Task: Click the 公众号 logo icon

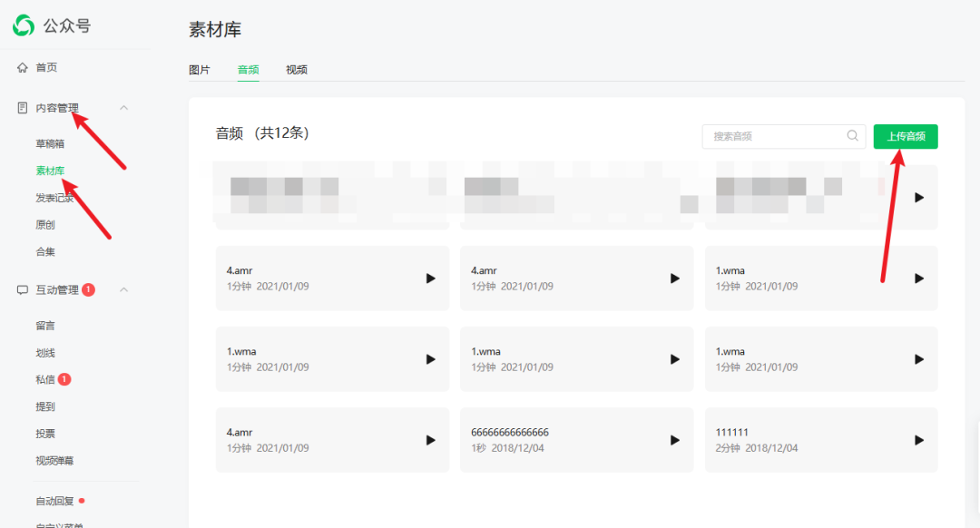Action: (x=24, y=25)
